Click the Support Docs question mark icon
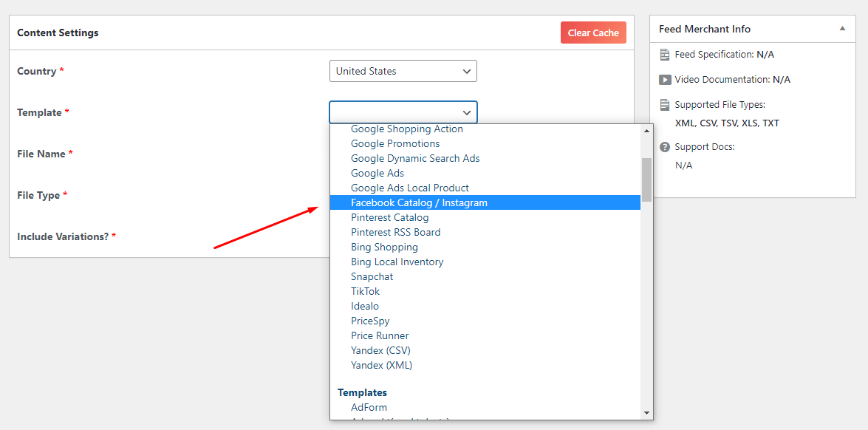This screenshot has width=868, height=430. tap(665, 147)
